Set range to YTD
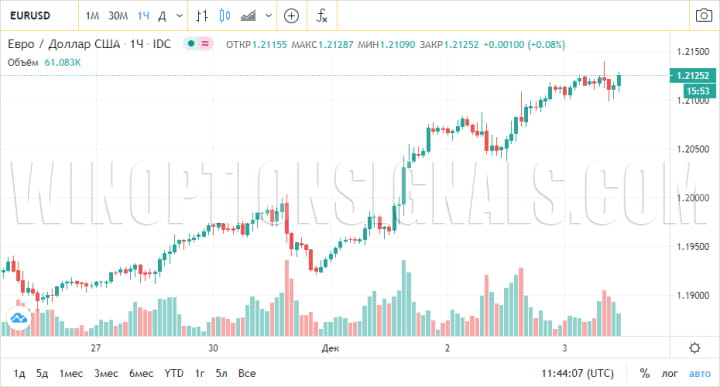This screenshot has height=387, width=720. (x=174, y=373)
